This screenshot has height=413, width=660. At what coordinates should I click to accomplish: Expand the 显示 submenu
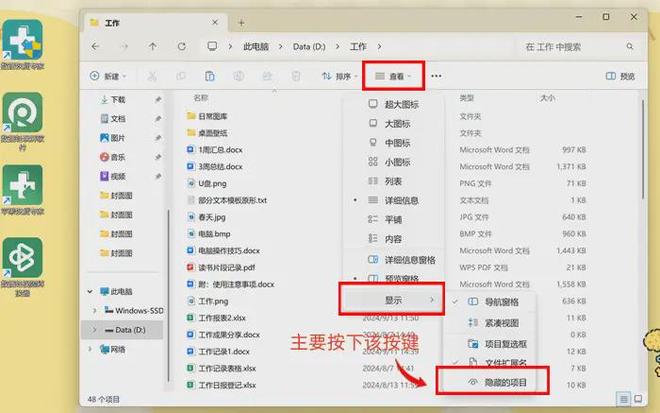pos(391,300)
